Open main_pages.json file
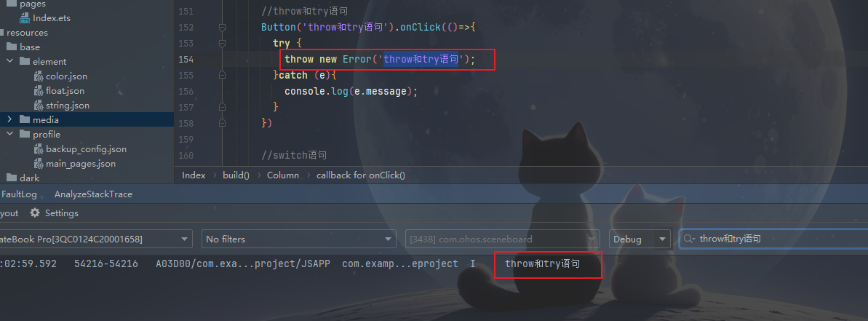This screenshot has width=868, height=321. pos(81,164)
